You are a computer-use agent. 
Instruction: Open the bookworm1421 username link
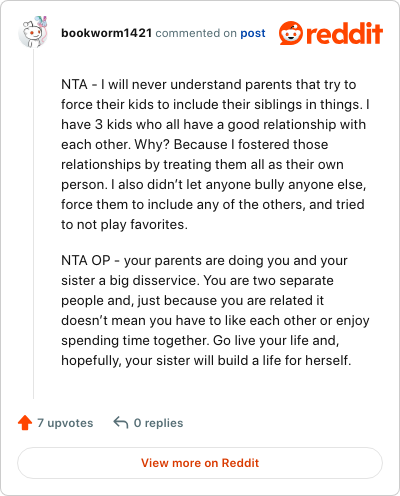pyautogui.click(x=107, y=33)
